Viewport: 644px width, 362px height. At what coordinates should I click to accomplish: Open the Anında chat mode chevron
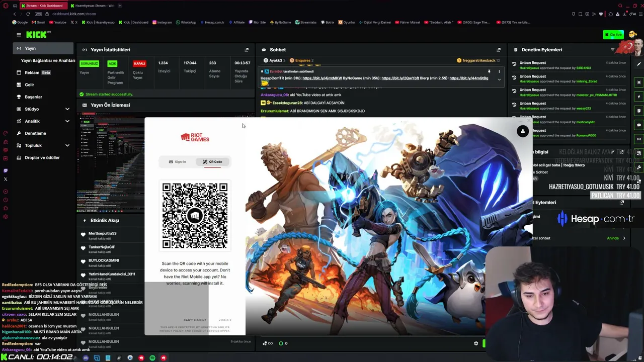coord(624,238)
